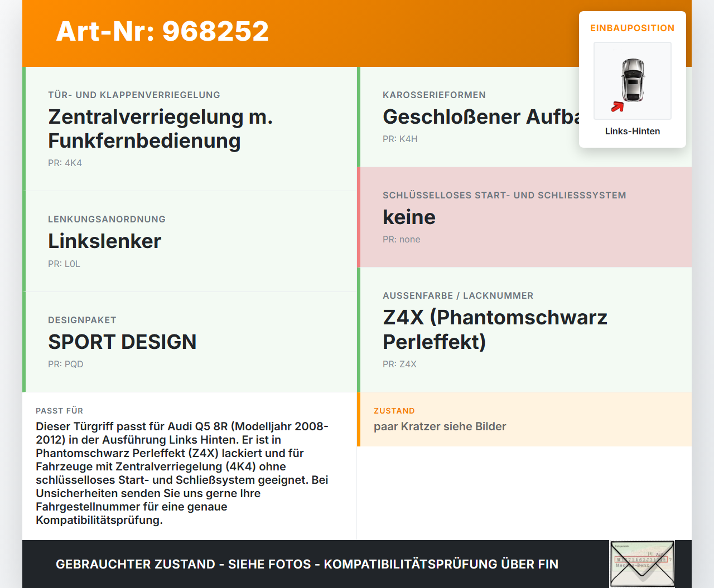Viewport: 714px width, 588px height.
Task: Click the car diagram showing Einbauposition
Action: (632, 81)
